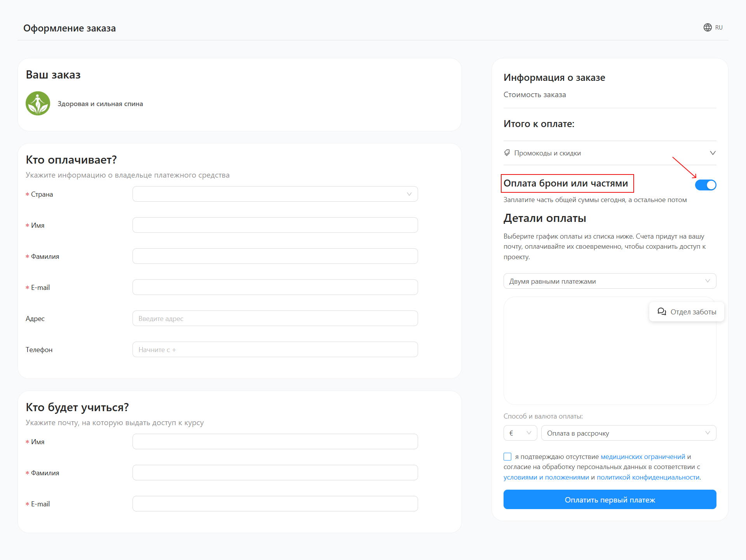Open the Отдел заботы support button
This screenshot has height=560, width=746.
coord(687,312)
